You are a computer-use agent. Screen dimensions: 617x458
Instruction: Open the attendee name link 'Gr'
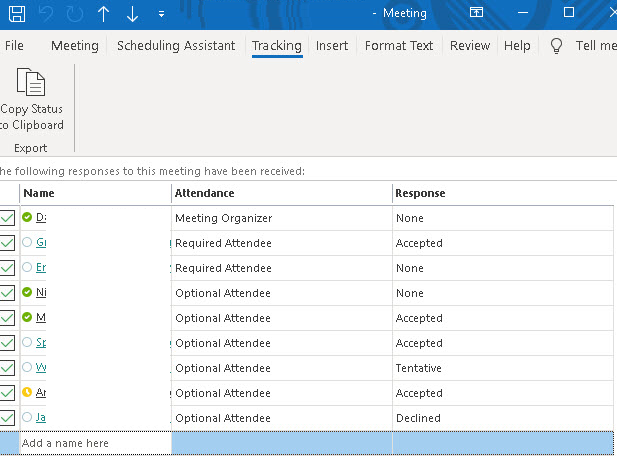coord(41,242)
